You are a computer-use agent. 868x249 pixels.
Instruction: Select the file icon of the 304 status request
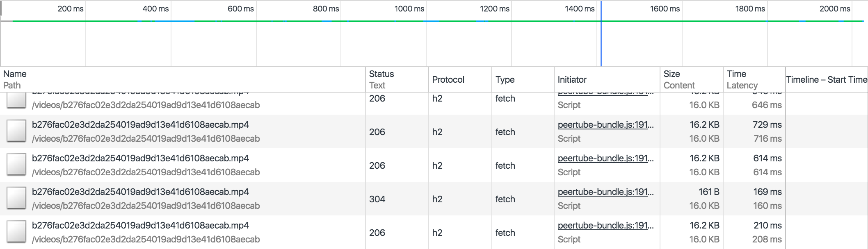tap(16, 199)
